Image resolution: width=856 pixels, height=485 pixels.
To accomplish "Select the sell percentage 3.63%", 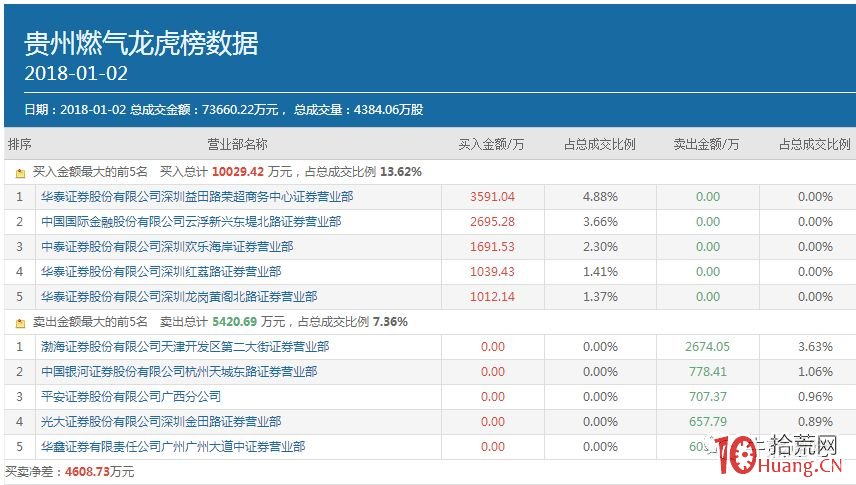I will (816, 347).
